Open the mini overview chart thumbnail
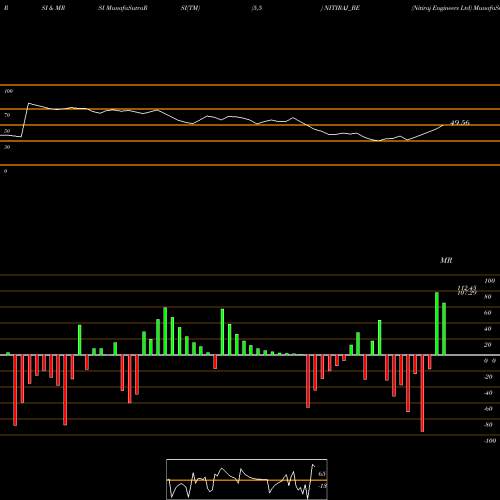 click(247, 479)
